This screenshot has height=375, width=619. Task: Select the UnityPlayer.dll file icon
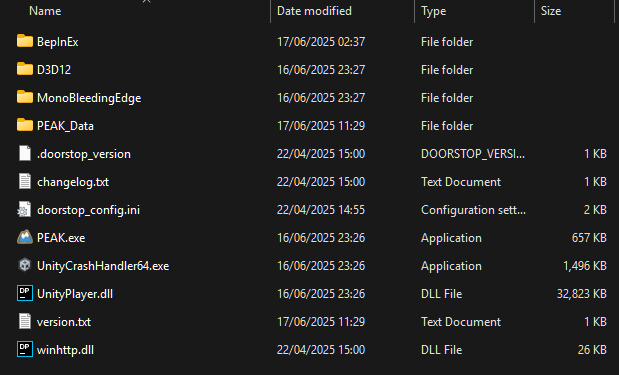[x=24, y=293]
